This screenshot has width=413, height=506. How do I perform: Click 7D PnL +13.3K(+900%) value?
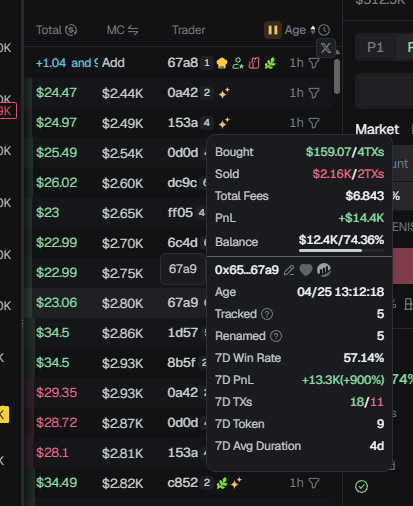[x=343, y=380]
